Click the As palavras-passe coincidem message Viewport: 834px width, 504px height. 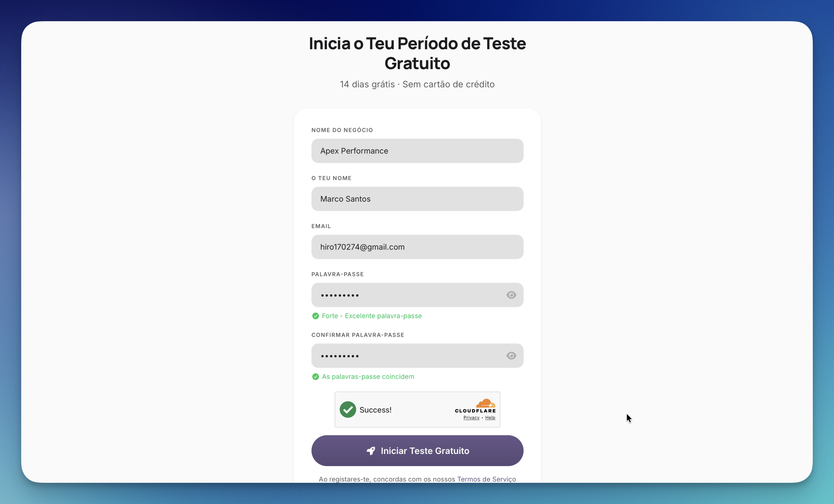coord(368,377)
